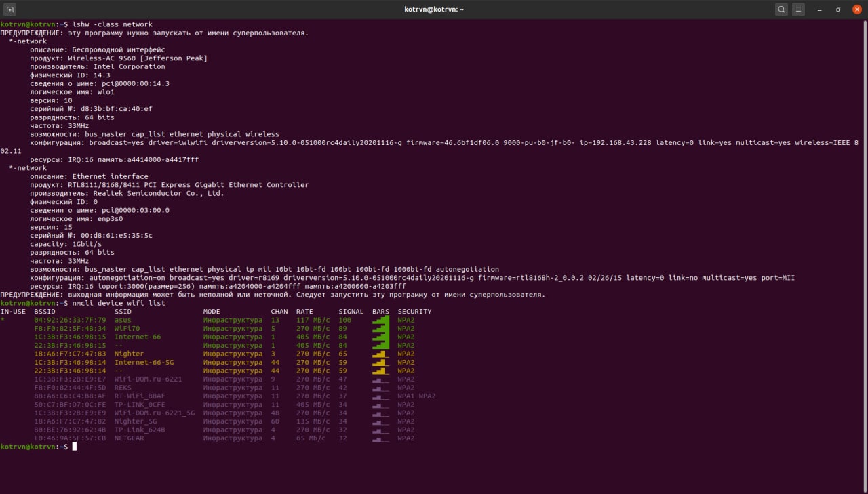Click the Wireless-AC 9560 [Jefferson Peak] product line
Image resolution: width=868 pixels, height=494 pixels.
[x=119, y=58]
